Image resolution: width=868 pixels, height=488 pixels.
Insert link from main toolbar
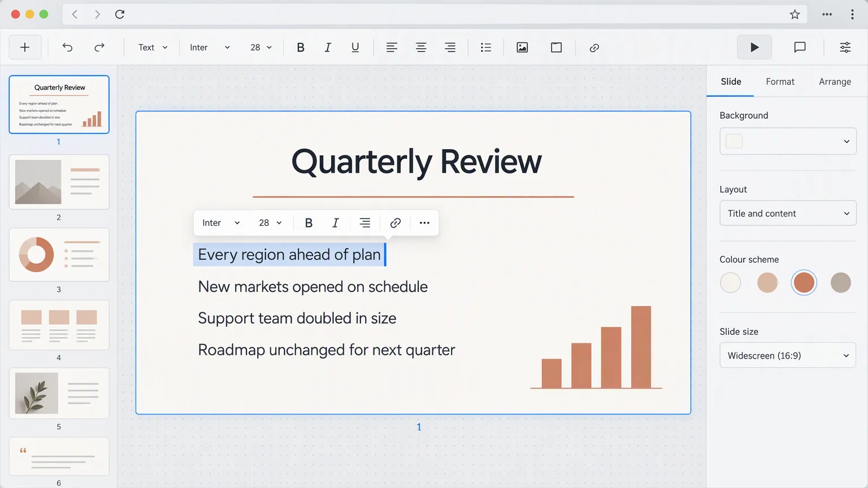point(594,47)
